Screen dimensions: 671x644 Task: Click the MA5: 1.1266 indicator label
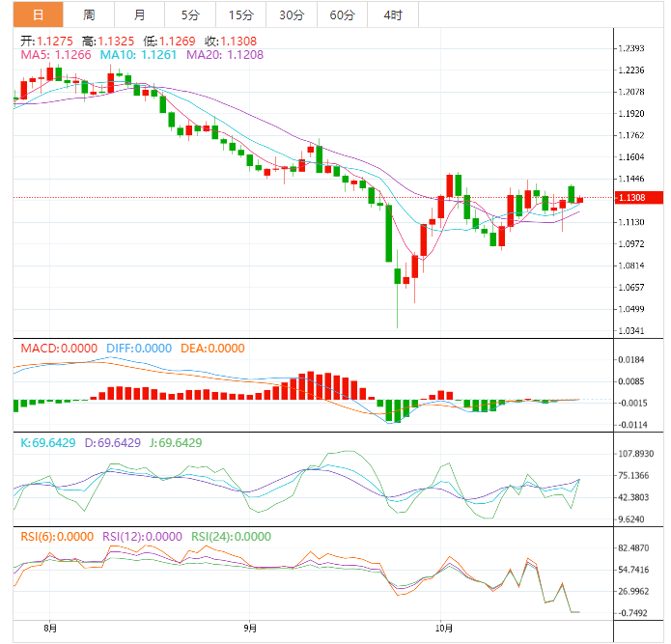56,55
